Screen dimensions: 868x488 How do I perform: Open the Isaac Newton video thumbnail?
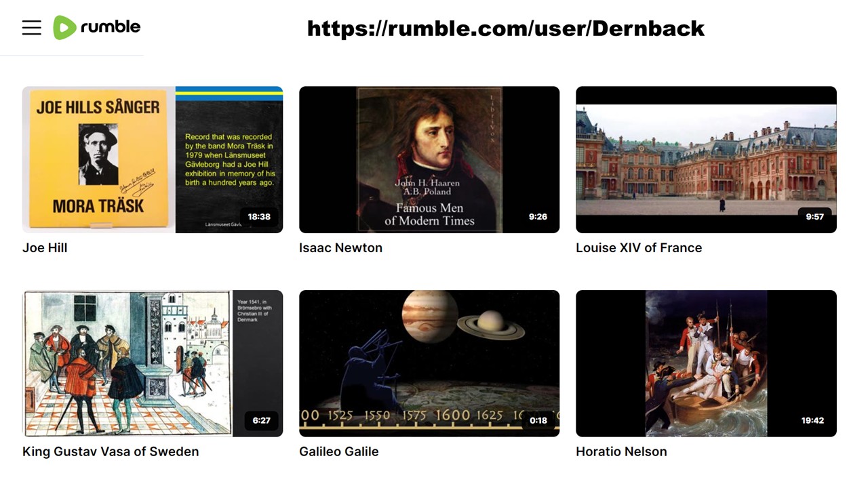[x=429, y=159]
